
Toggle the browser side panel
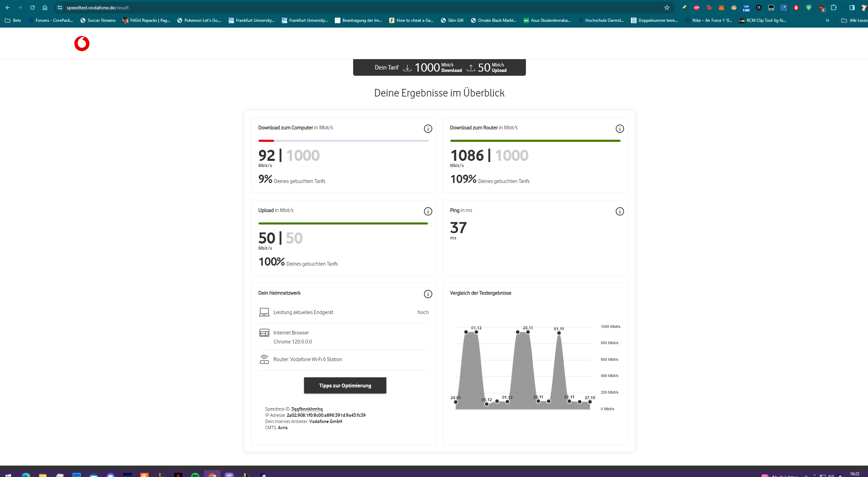click(x=852, y=8)
